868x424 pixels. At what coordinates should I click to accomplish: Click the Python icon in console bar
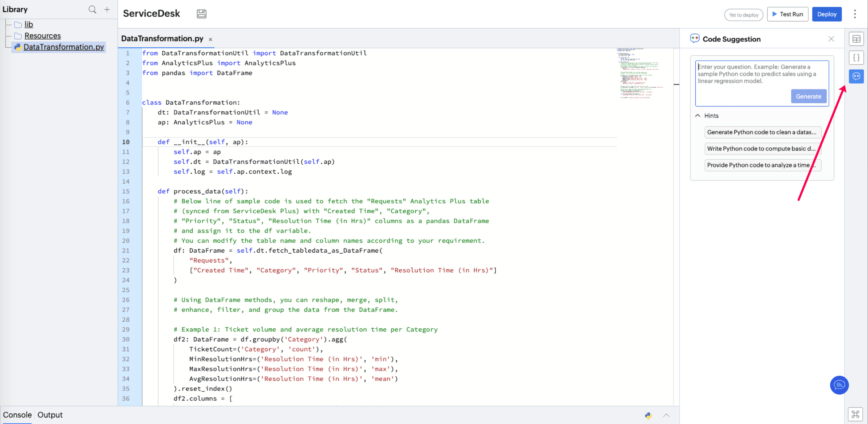click(x=648, y=415)
